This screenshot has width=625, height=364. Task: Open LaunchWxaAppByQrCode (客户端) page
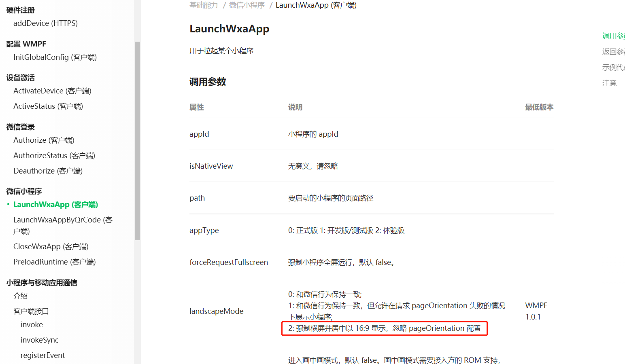[x=63, y=225]
